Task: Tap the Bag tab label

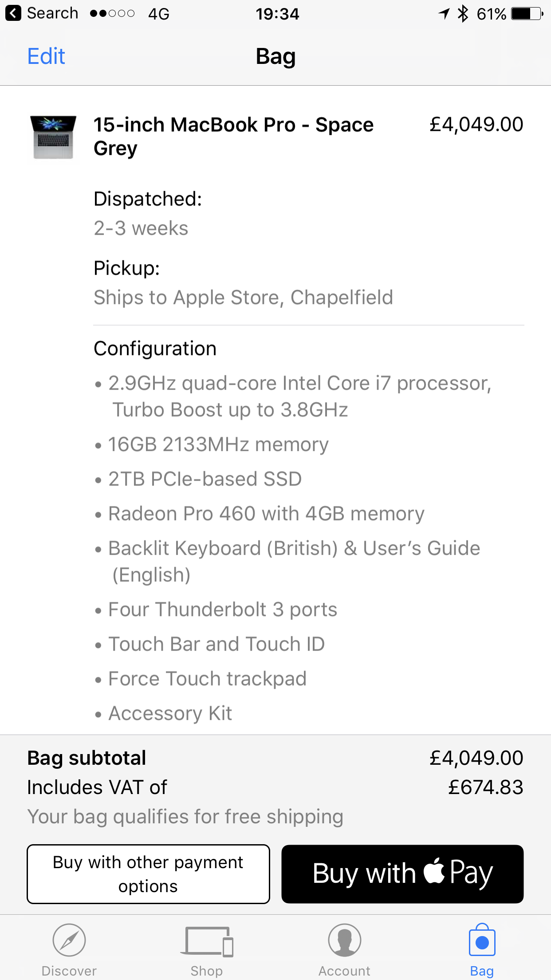Action: click(482, 971)
